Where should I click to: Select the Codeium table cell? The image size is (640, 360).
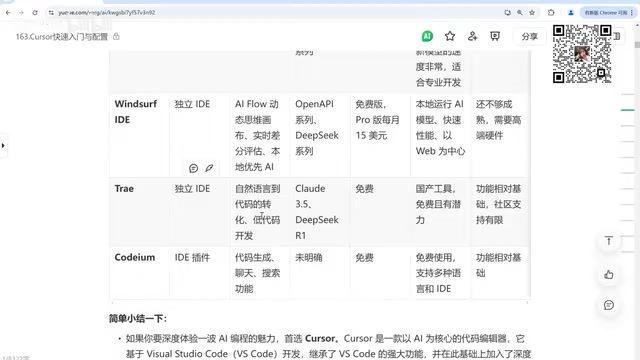pos(140,272)
